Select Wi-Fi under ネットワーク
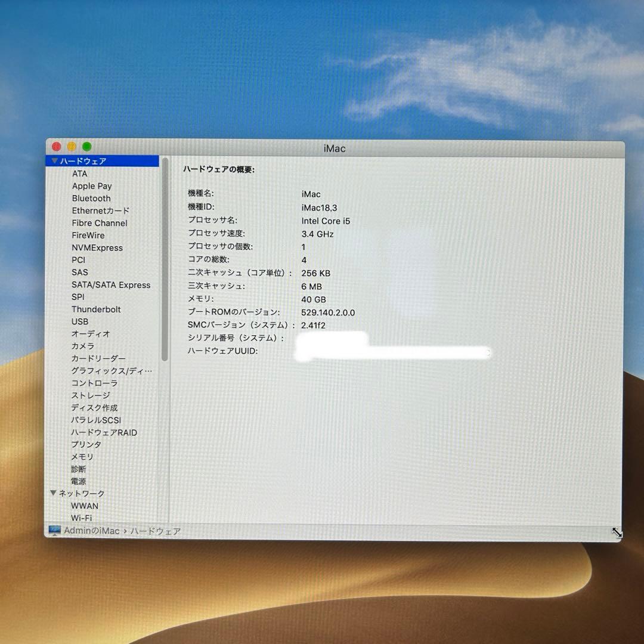 81,518
